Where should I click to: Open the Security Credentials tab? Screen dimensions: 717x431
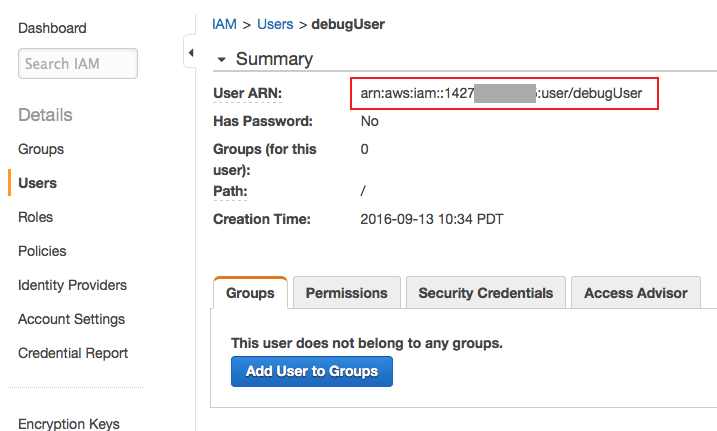click(x=485, y=293)
